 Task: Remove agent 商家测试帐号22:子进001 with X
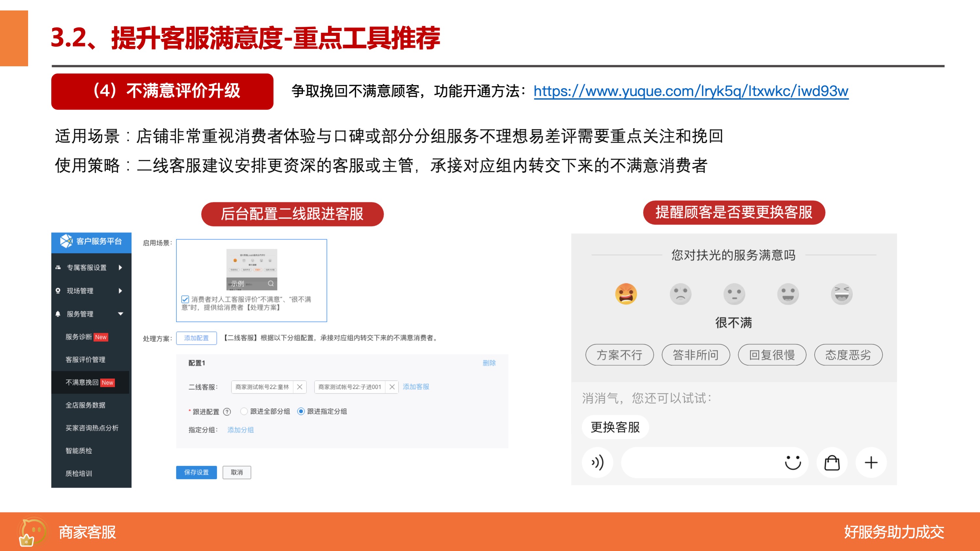point(392,387)
